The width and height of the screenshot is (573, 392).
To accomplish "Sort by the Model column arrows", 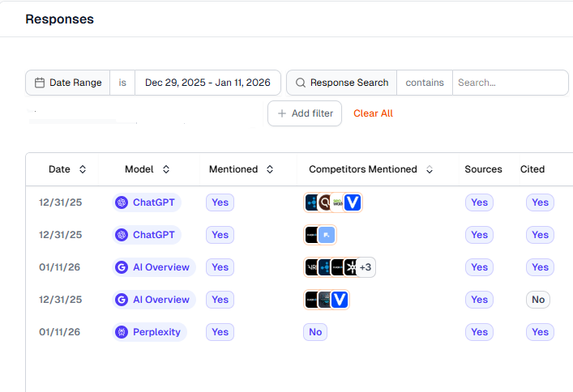I will [x=166, y=169].
